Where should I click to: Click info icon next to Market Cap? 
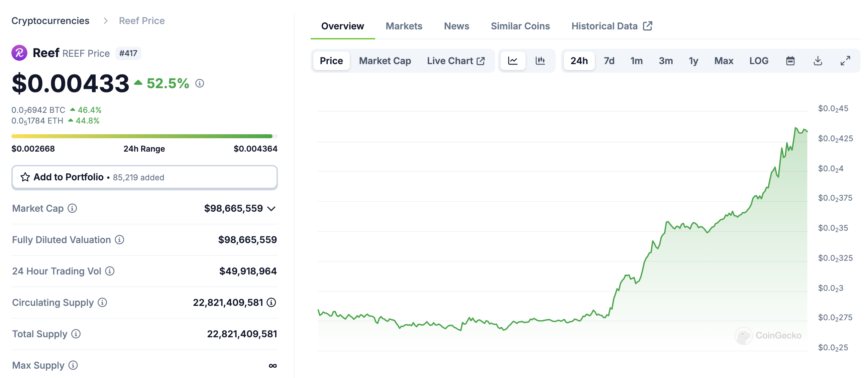[72, 208]
